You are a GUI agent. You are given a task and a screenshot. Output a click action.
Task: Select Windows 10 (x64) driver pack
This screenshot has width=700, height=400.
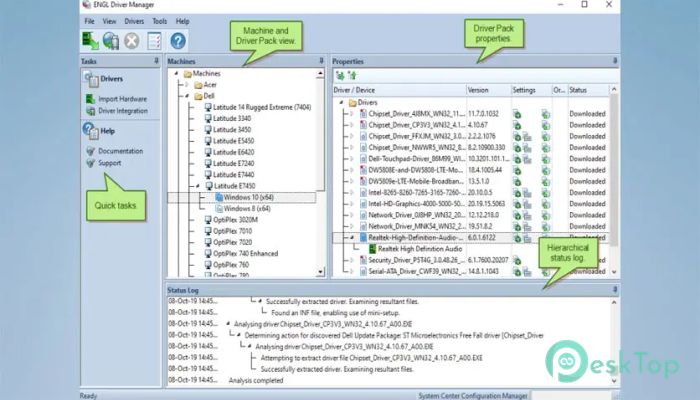[x=249, y=197]
